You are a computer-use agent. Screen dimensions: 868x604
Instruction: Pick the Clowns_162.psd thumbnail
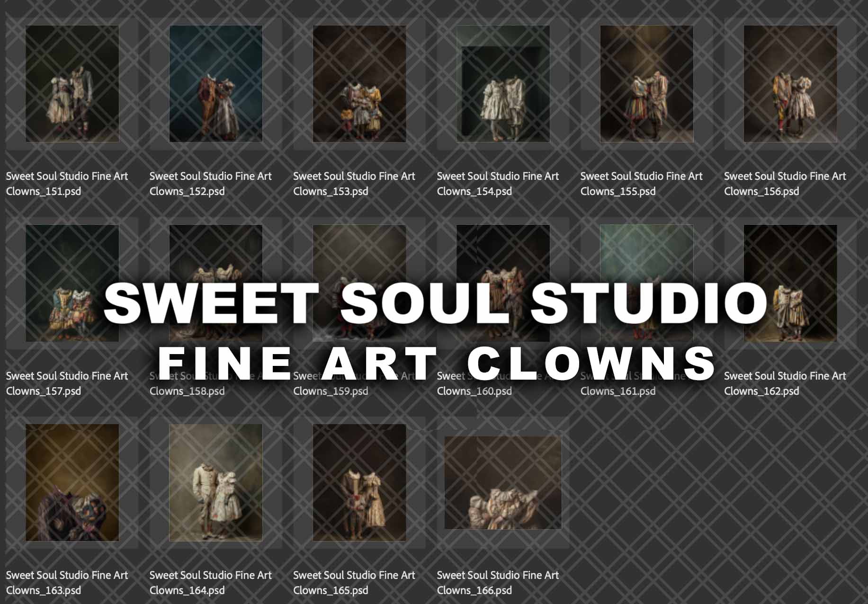coord(790,283)
